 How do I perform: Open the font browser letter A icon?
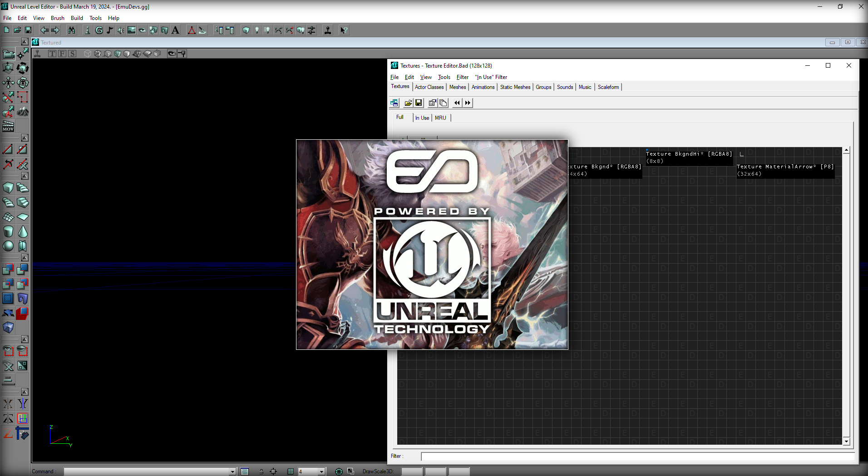click(x=175, y=30)
